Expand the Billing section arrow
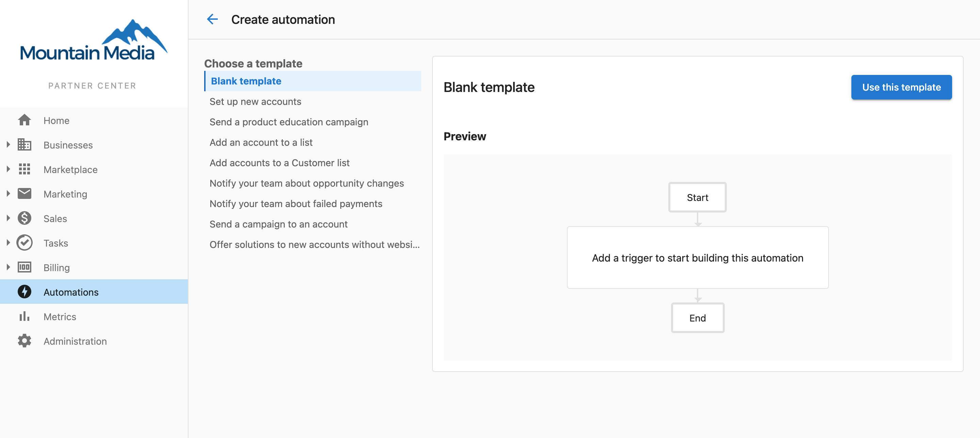 (9, 267)
